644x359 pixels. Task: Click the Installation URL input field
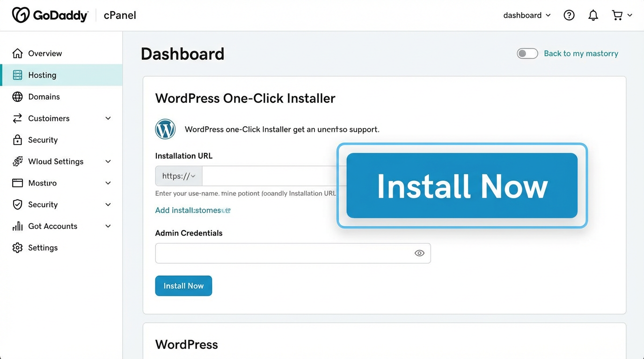271,176
